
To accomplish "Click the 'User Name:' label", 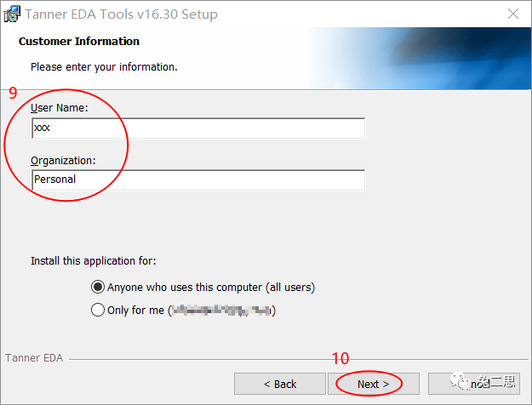I will pos(60,109).
